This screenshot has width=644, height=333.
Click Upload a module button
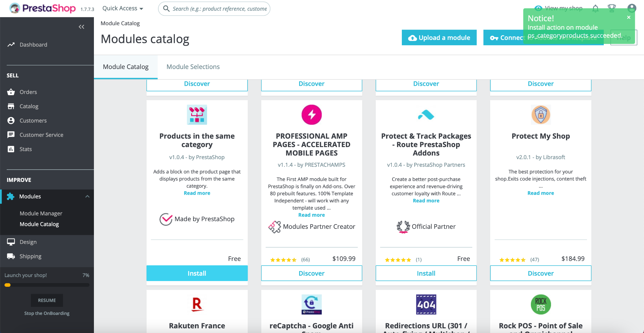[439, 38]
